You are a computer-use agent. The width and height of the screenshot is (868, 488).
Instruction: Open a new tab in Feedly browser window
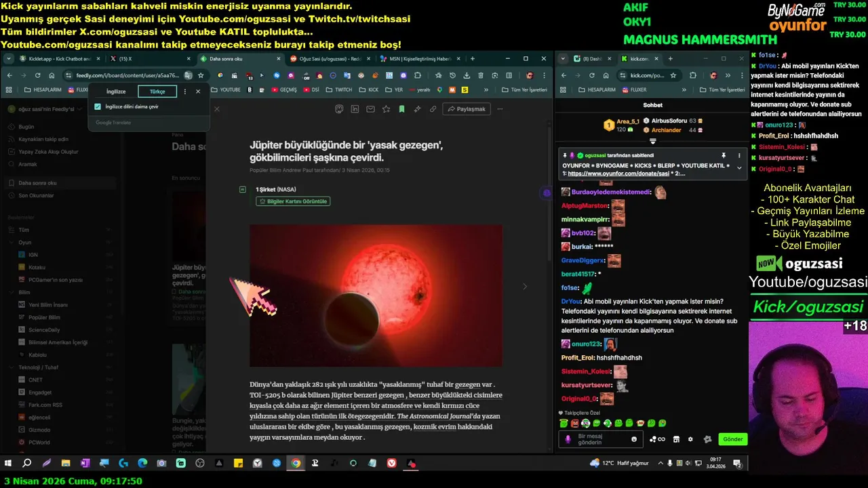(473, 59)
